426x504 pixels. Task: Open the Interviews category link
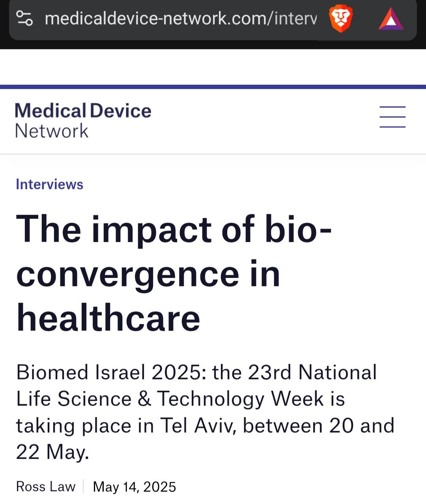(49, 184)
